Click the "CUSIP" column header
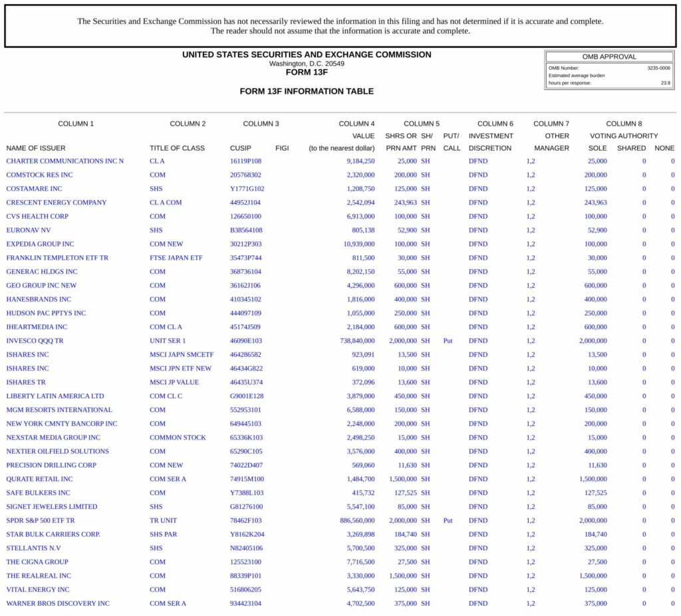This screenshot has height=616, width=681. tap(241, 148)
